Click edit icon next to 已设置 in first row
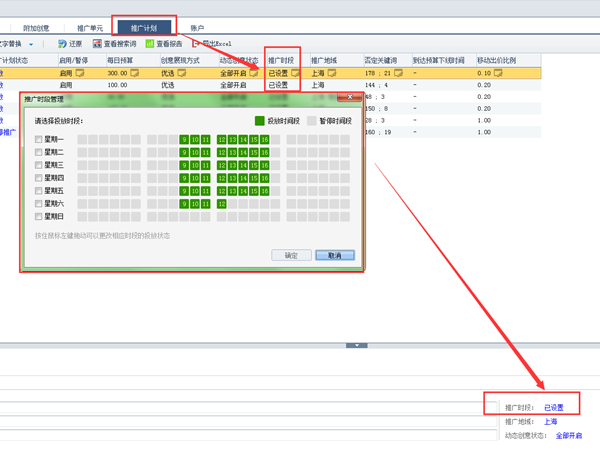The height and width of the screenshot is (455, 600). [x=295, y=73]
